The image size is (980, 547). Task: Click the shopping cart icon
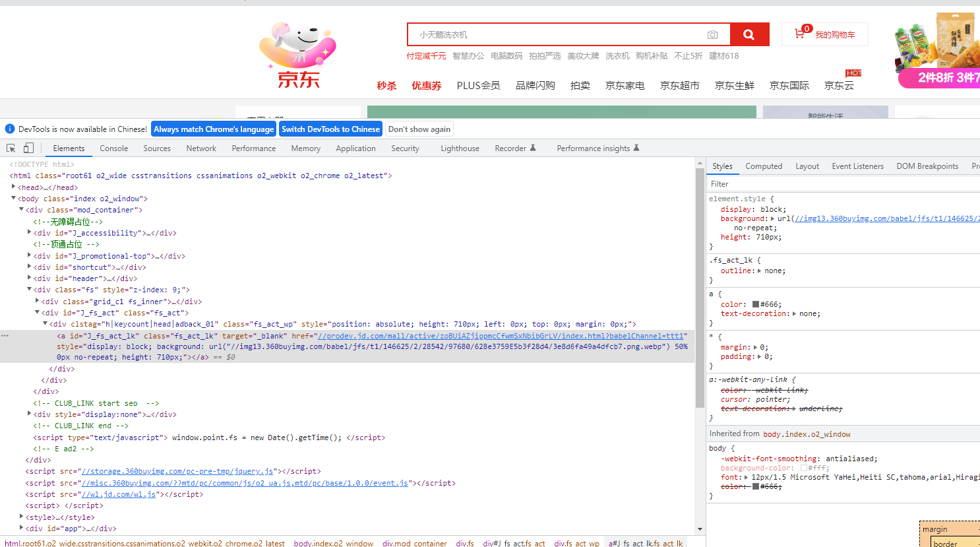click(799, 34)
